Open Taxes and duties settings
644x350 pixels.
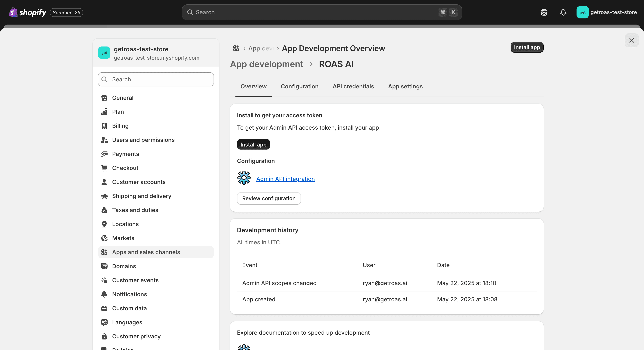point(156,210)
